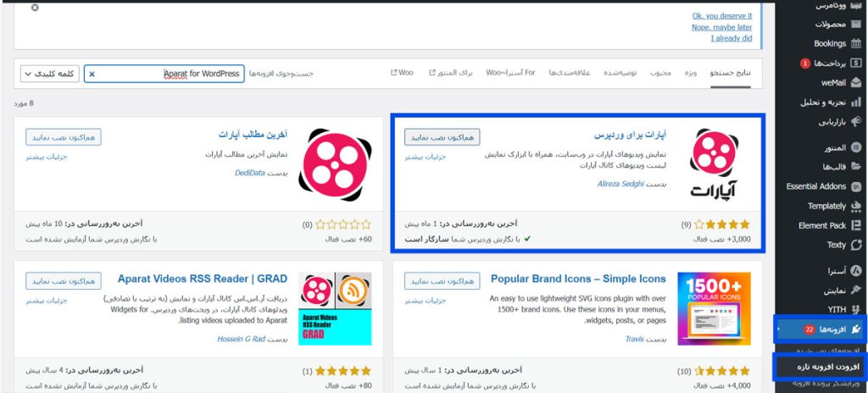Click the empty star rating of آخرین مطالب آپارات
868x393 pixels.
pos(343,224)
